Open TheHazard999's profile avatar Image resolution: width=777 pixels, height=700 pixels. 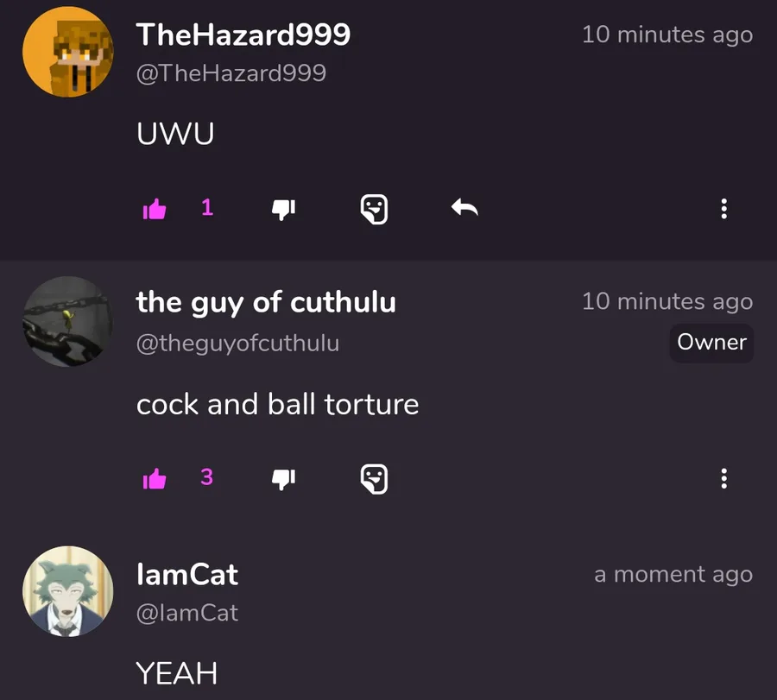68,52
